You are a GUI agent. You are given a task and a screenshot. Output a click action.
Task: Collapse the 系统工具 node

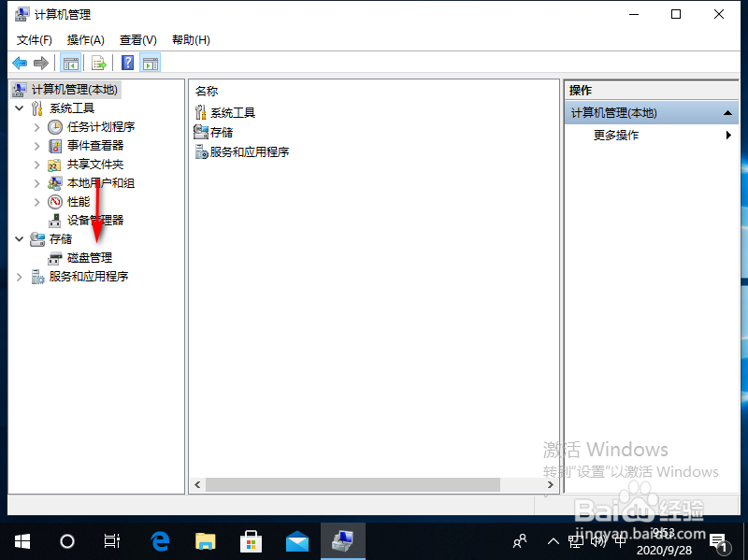pos(19,108)
